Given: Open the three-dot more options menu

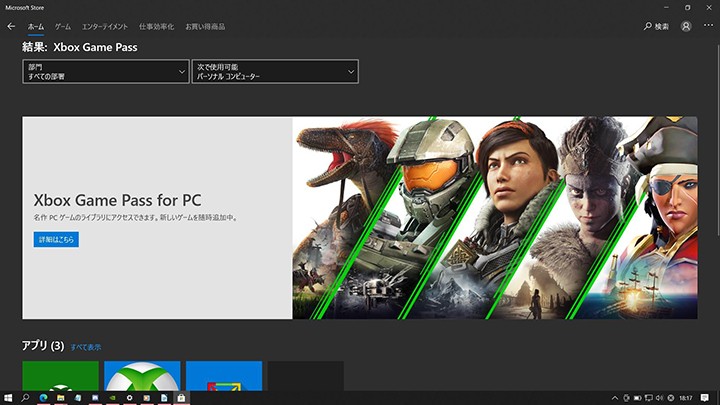Looking at the screenshot, I should 708,26.
